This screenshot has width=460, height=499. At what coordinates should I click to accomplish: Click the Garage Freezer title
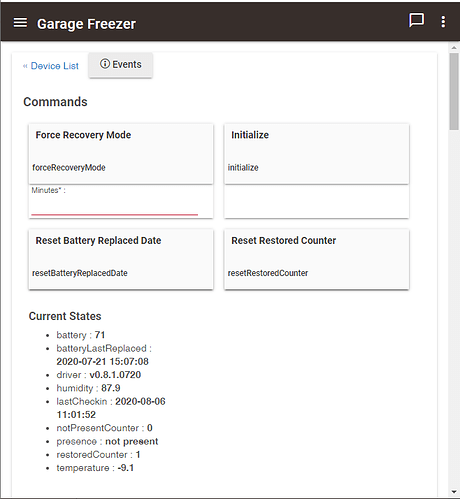click(x=86, y=24)
